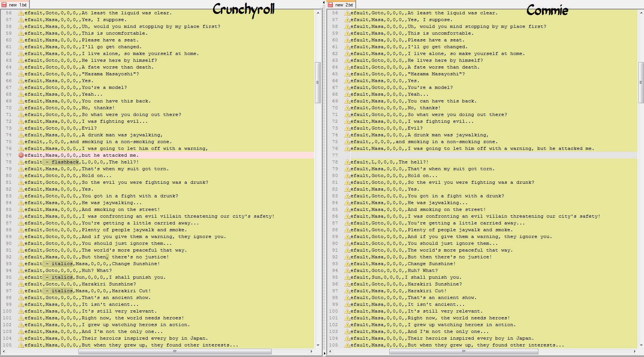Click "That's an ancient show." in right pane
This screenshot has width=644, height=357.
pos(442,297)
